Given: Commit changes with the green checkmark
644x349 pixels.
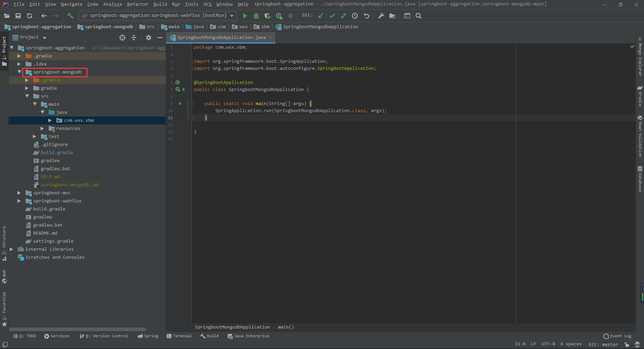Looking at the screenshot, I should coord(332,16).
